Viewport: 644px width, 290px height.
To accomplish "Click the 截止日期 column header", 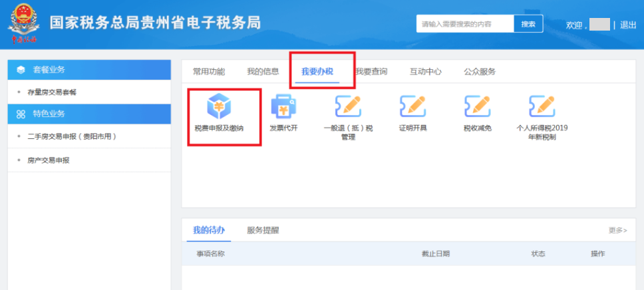I will coord(435,254).
